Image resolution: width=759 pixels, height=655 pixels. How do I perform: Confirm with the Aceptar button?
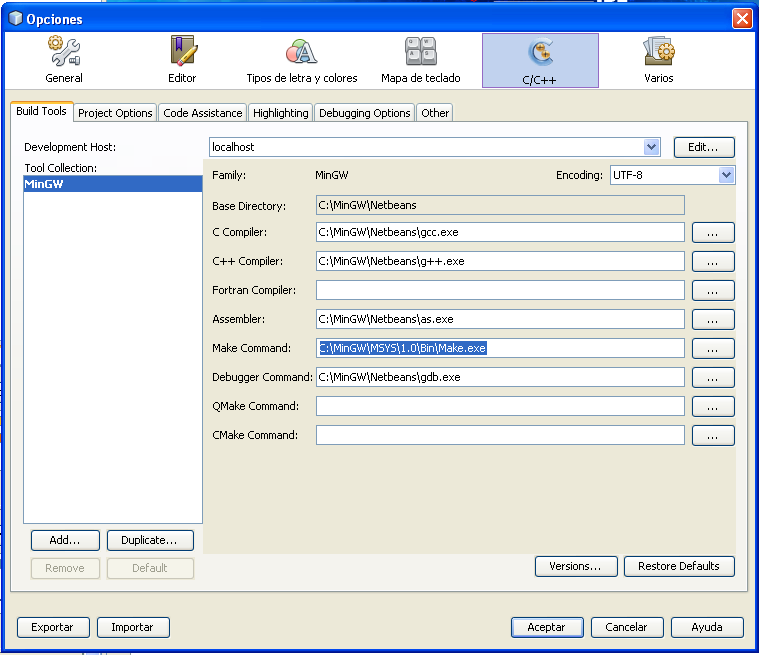click(x=547, y=627)
